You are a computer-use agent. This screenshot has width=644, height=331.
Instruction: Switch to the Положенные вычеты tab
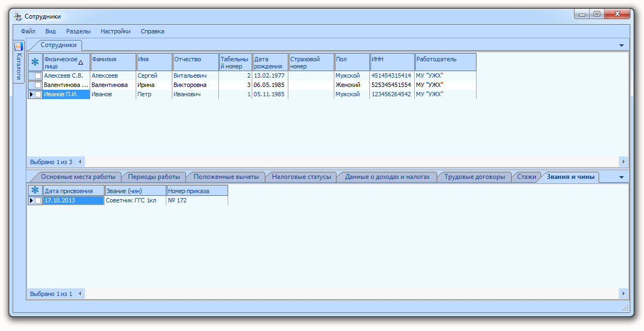227,177
